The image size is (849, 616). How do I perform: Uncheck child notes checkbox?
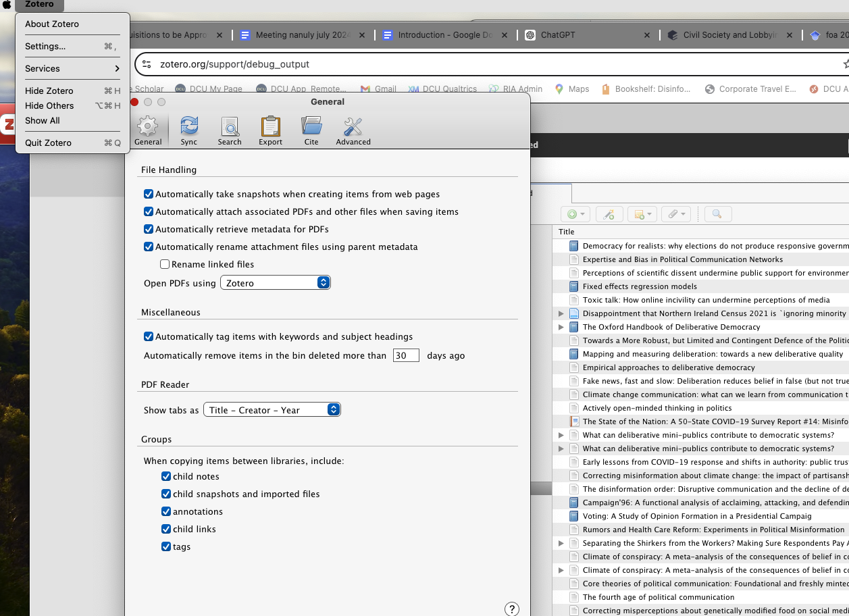coord(166,476)
